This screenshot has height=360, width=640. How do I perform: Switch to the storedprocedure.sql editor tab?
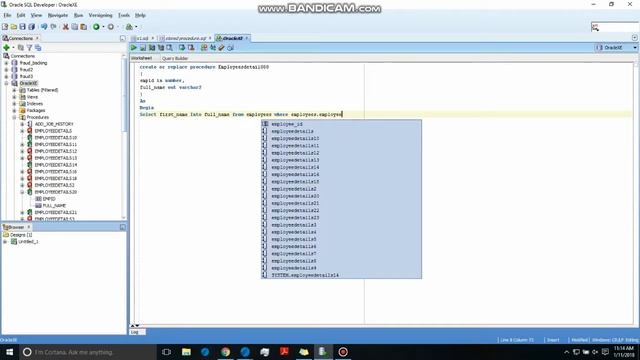pyautogui.click(x=186, y=38)
